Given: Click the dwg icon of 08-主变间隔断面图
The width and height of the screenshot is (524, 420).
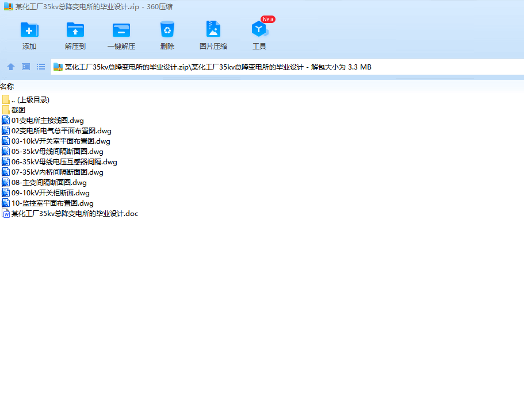Looking at the screenshot, I should point(6,182).
